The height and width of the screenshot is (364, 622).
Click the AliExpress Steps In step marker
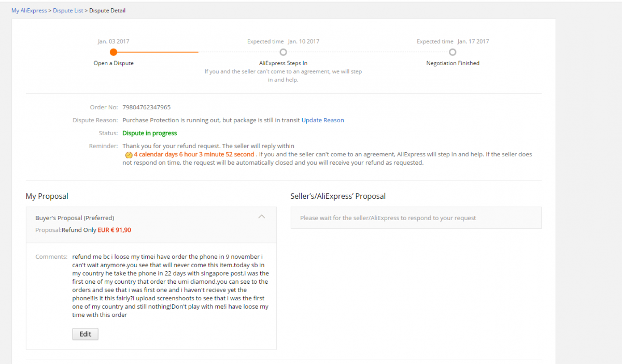(x=283, y=52)
